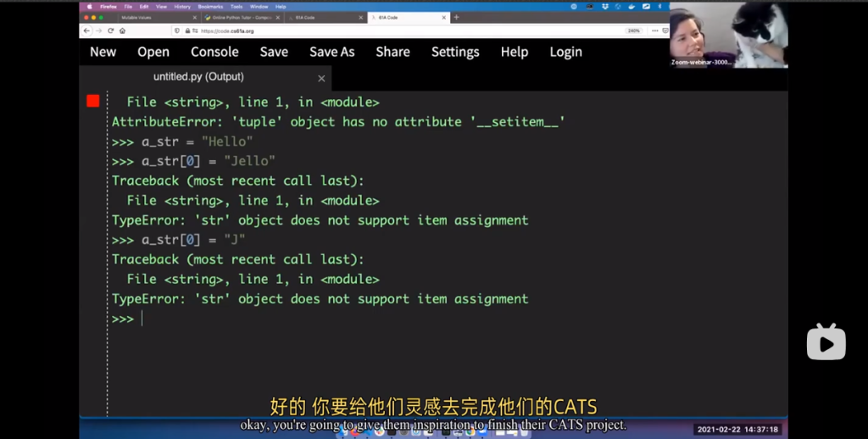The height and width of the screenshot is (439, 868).
Task: Click the Login link
Action: 565,52
